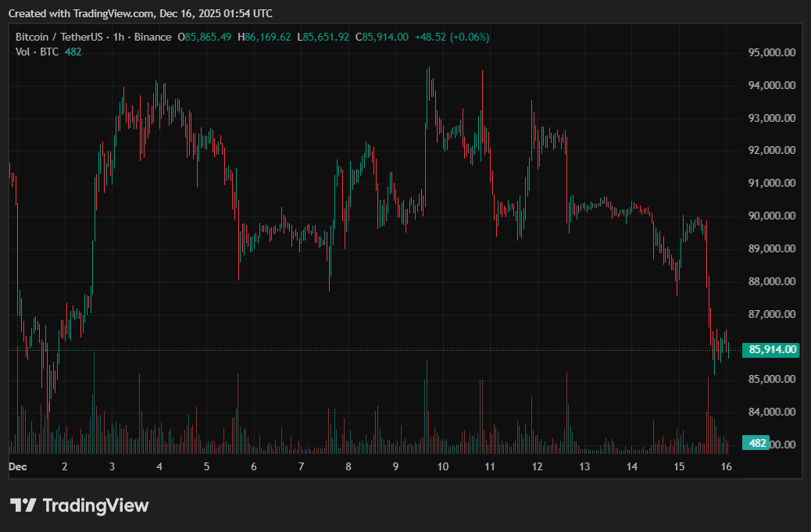Image resolution: width=811 pixels, height=532 pixels.
Task: Click the 88,000.00 price axis label
Action: click(772, 281)
